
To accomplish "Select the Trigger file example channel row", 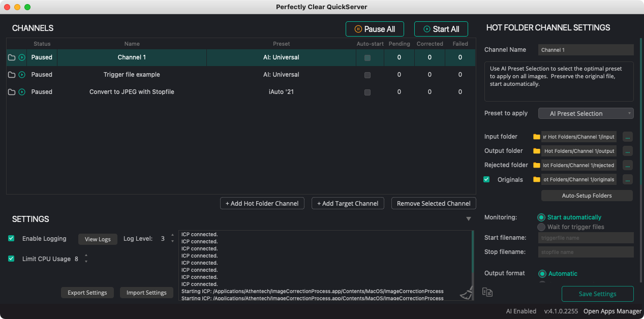I will point(132,75).
